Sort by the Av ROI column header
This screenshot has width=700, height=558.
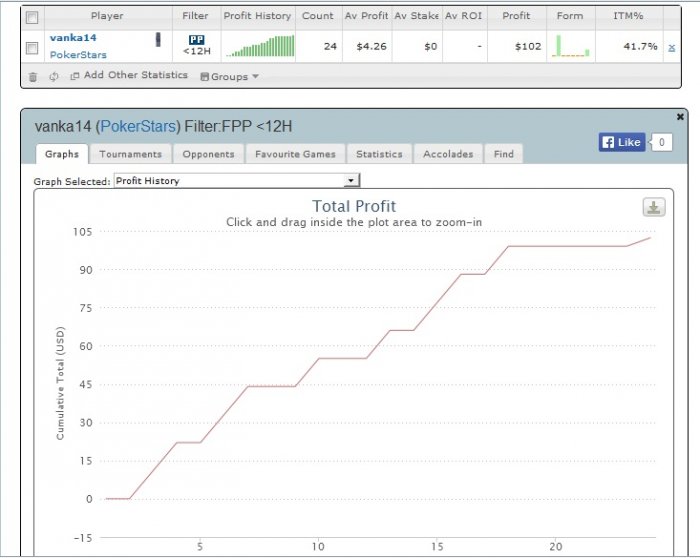pos(463,16)
